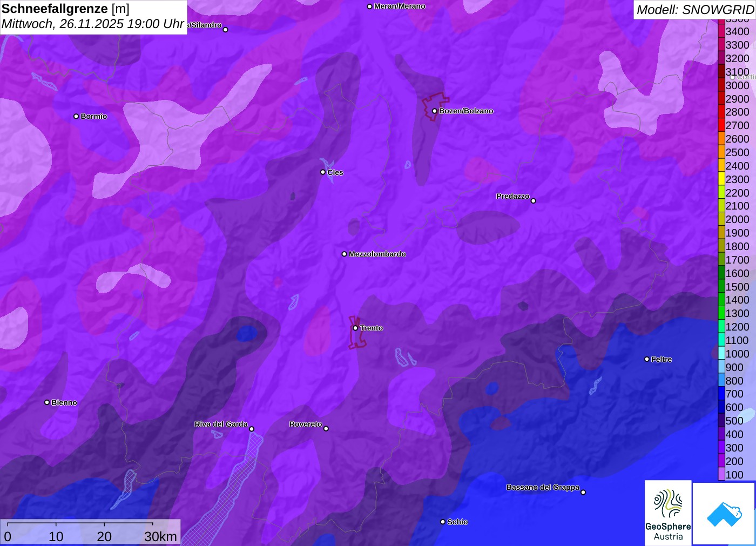Click the 'Modell: SNOWGRID' label
Screen dimensions: 756x546
pyautogui.click(x=695, y=10)
